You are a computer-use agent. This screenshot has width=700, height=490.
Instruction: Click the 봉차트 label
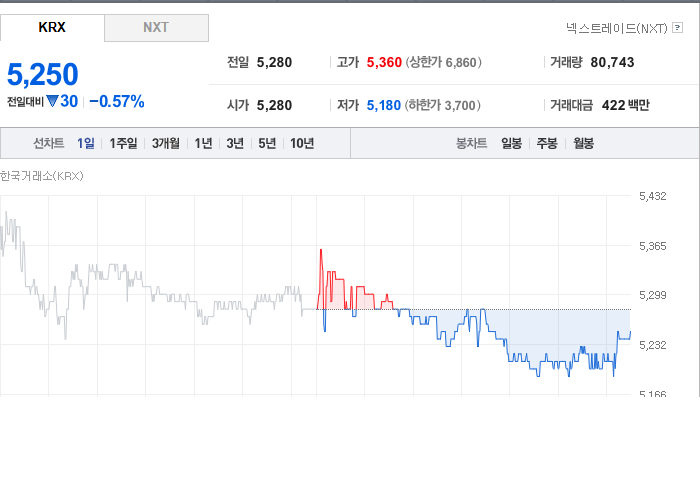tap(471, 143)
